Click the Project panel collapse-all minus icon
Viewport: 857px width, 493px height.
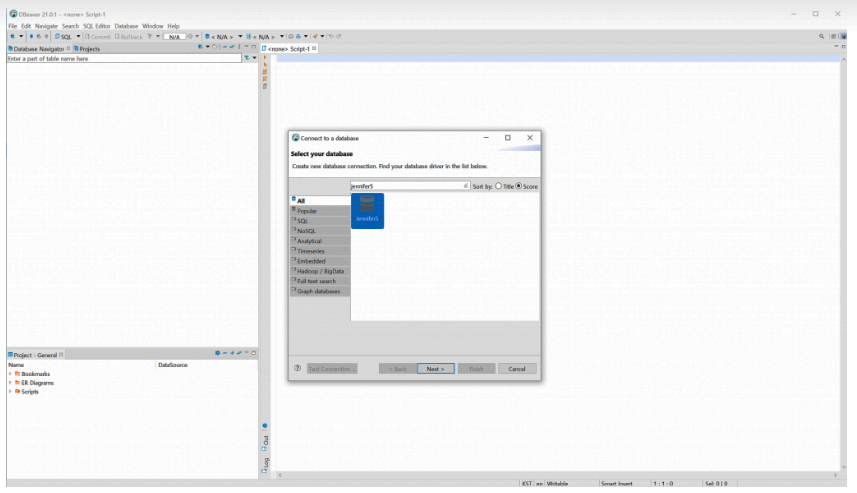coord(225,353)
